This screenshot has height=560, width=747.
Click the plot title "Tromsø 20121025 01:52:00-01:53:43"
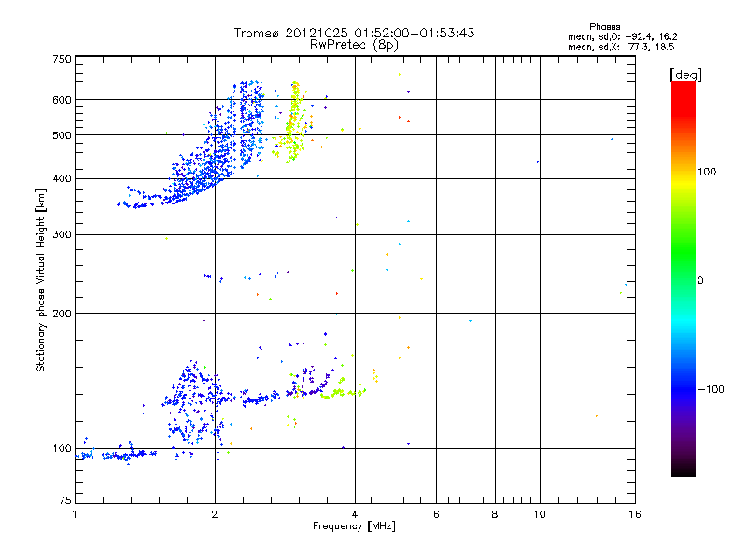pos(354,33)
